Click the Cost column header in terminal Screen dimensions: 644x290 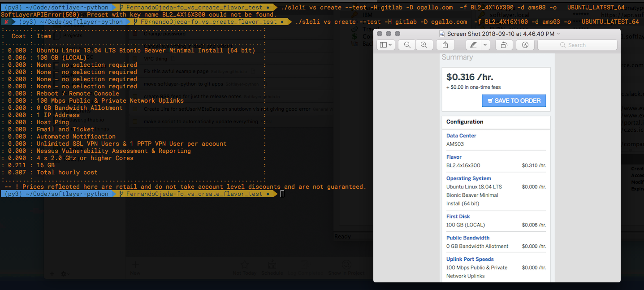(x=19, y=36)
